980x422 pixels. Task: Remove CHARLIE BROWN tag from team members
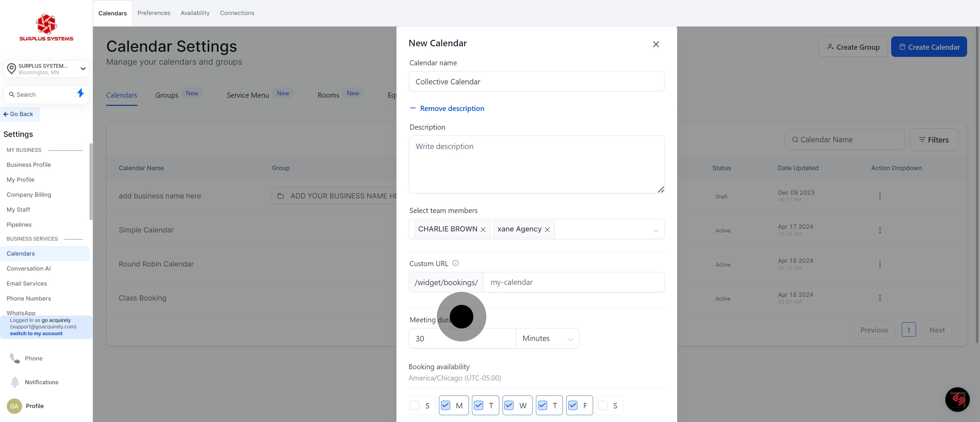(x=483, y=229)
